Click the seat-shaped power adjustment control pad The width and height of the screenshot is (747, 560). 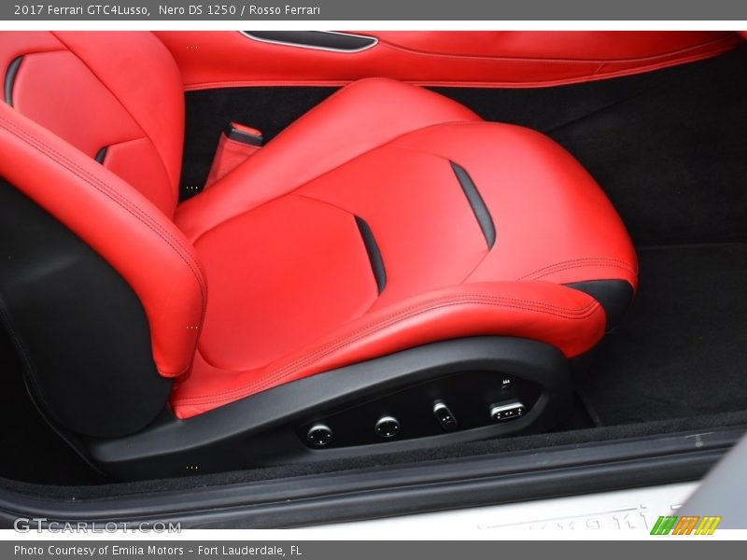click(x=508, y=412)
